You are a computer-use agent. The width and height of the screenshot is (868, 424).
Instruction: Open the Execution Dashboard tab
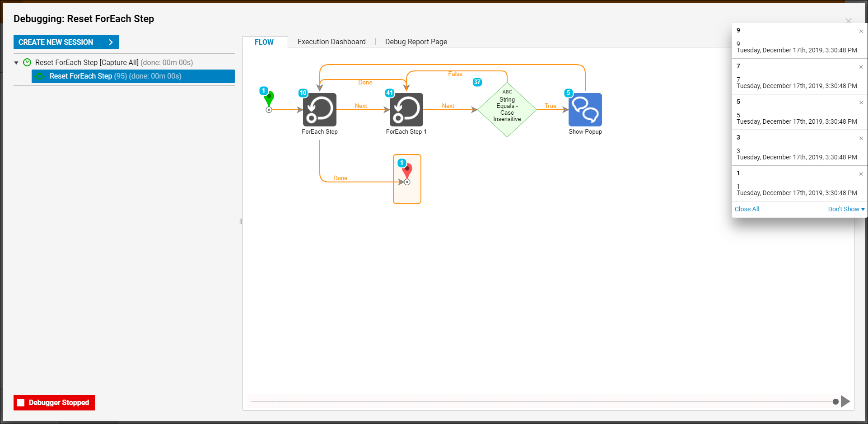331,42
